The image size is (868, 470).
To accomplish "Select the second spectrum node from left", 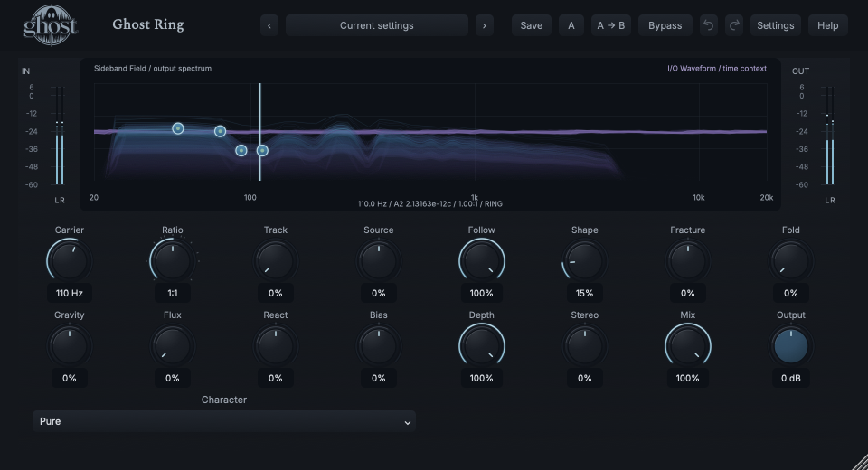I will point(221,131).
